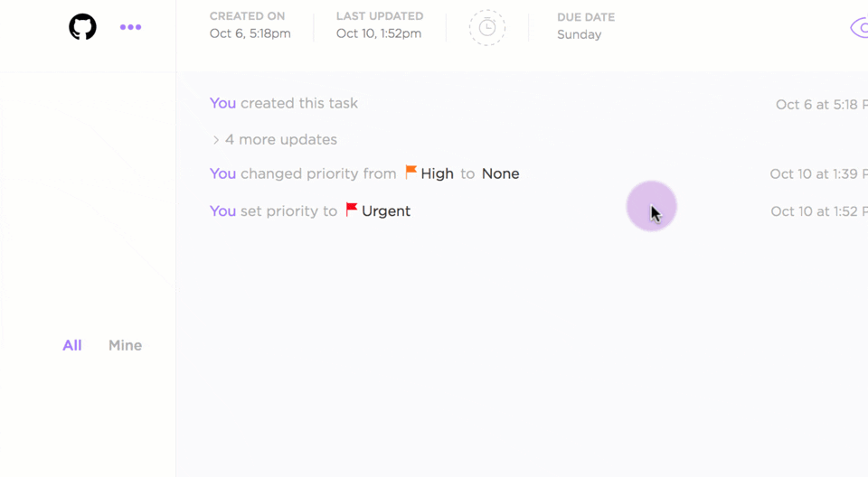Click "You" in the set priority entry
This screenshot has width=868, height=477.
222,211
